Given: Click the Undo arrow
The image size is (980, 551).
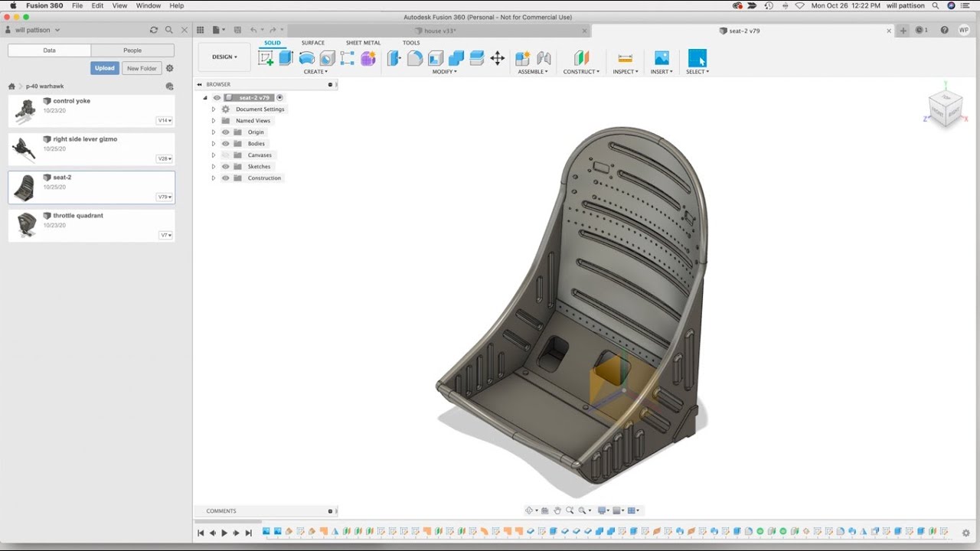Looking at the screenshot, I should pos(254,30).
